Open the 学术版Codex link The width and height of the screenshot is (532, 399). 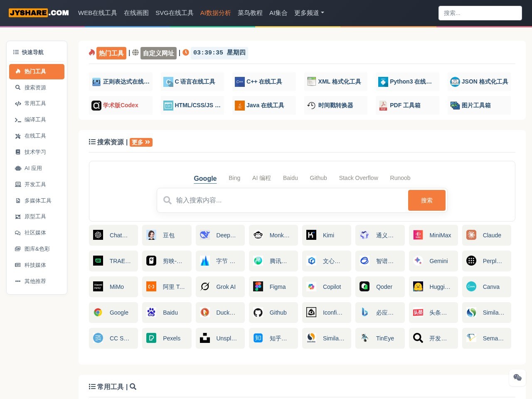pyautogui.click(x=121, y=105)
